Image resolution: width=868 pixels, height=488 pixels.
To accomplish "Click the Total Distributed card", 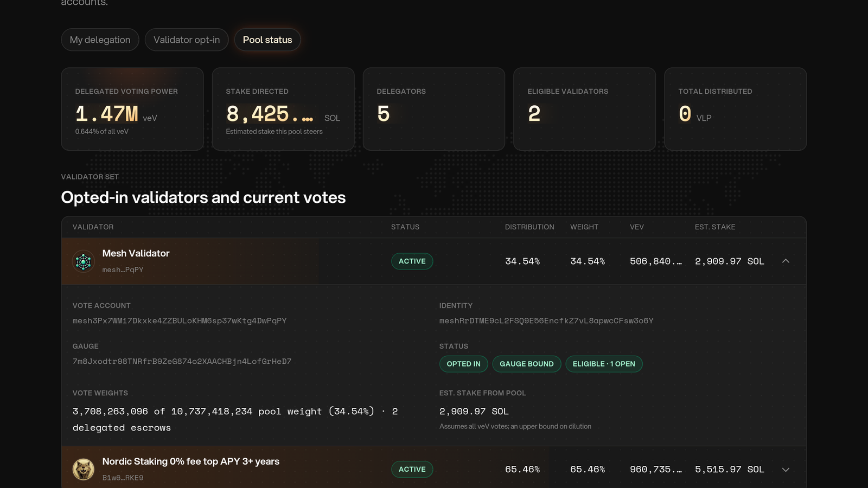I will (736, 109).
